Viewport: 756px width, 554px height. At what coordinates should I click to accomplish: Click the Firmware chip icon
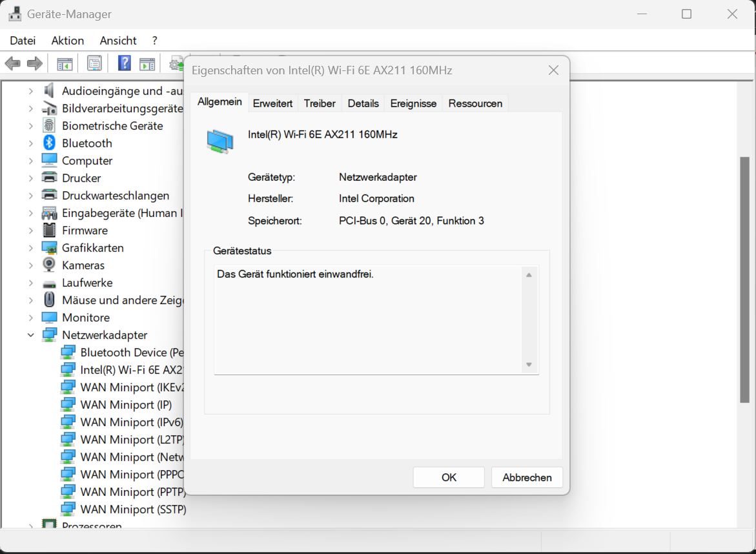[x=49, y=230]
